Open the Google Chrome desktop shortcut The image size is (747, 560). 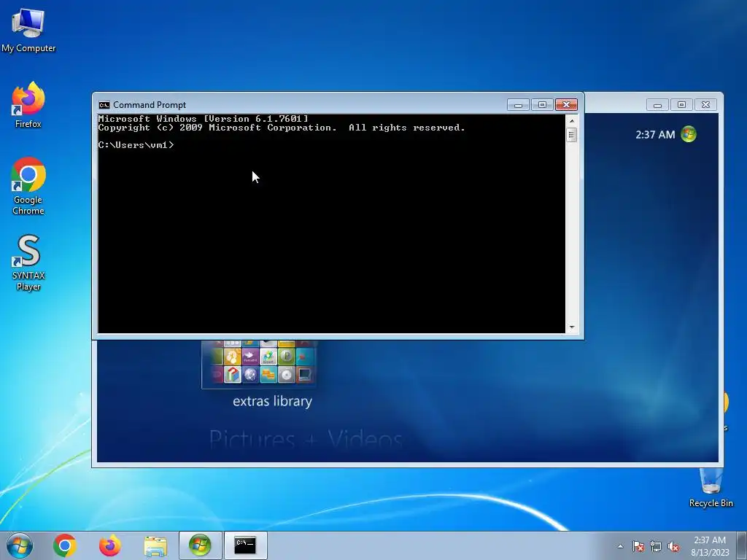[28, 186]
